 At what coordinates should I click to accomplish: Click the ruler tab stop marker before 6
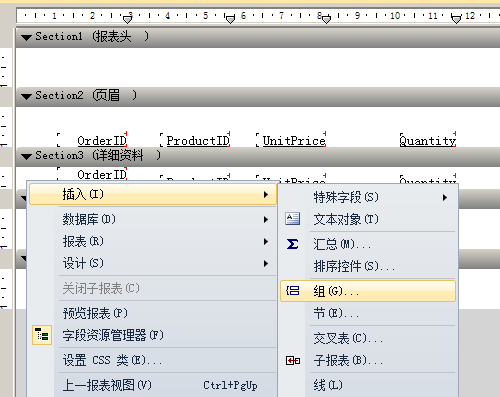230,20
